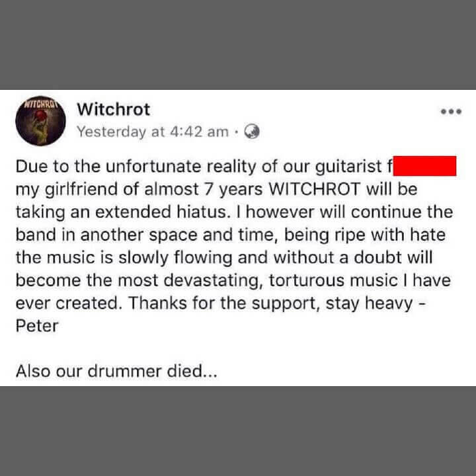476x476 pixels.
Task: Click the red censor rectangle
Action: click(424, 166)
